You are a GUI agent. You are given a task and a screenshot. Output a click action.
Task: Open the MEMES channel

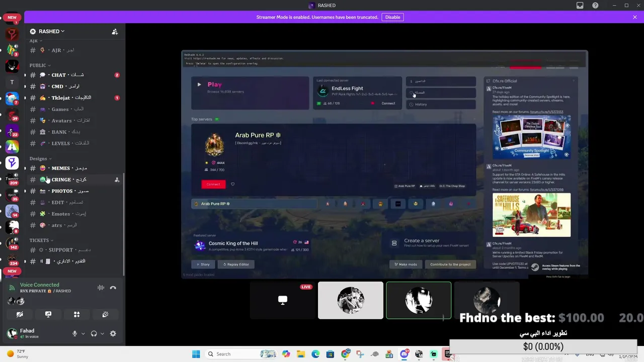click(74, 168)
